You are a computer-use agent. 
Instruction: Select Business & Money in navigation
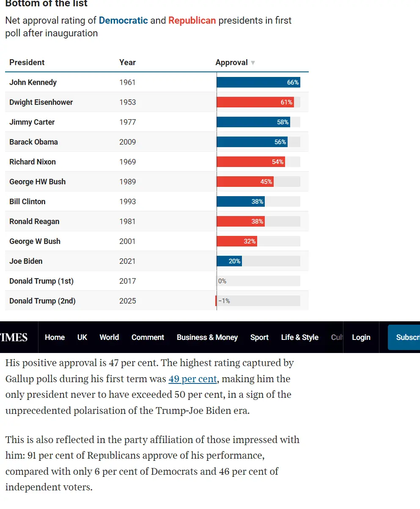point(207,337)
